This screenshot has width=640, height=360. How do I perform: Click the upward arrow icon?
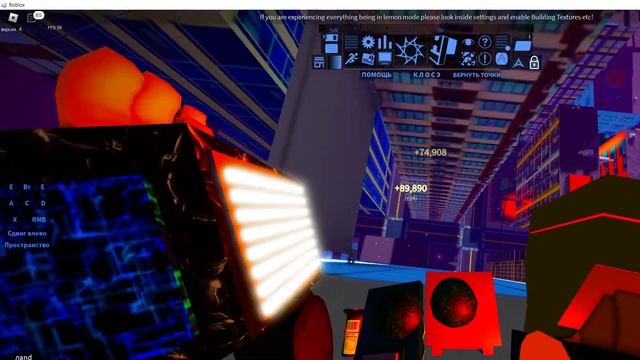[x=518, y=63]
